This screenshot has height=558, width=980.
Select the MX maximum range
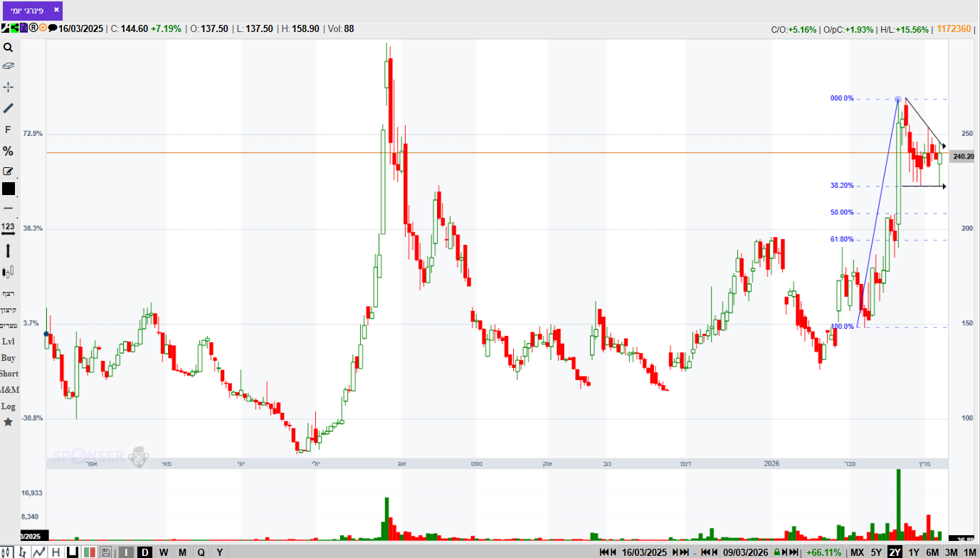(x=857, y=552)
